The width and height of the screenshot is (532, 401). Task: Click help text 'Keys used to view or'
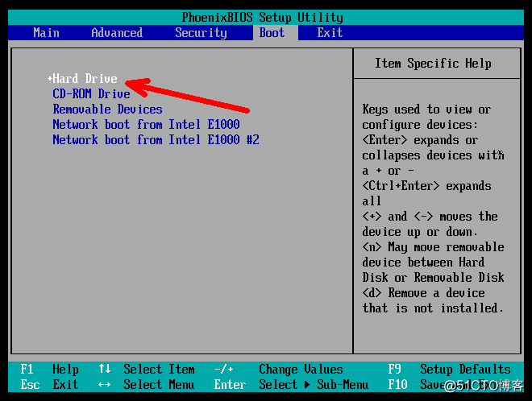[426, 110]
